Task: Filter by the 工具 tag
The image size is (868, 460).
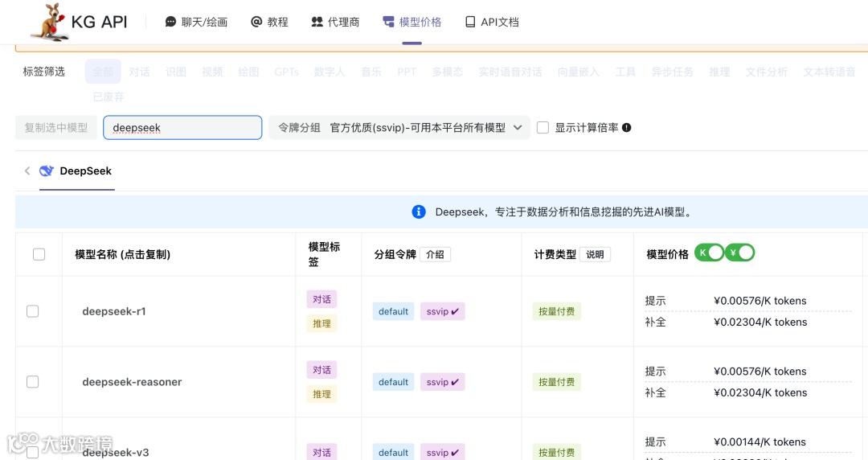Action: 625,72
